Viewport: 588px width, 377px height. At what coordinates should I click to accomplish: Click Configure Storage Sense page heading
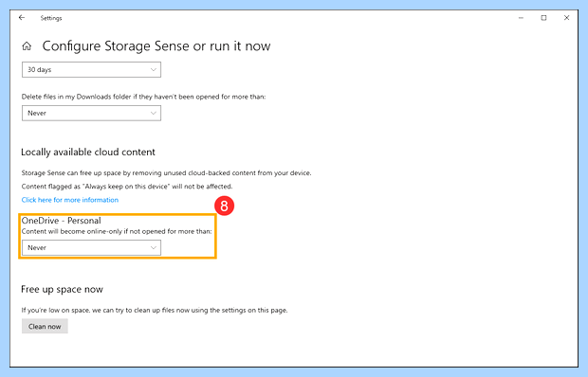point(156,46)
